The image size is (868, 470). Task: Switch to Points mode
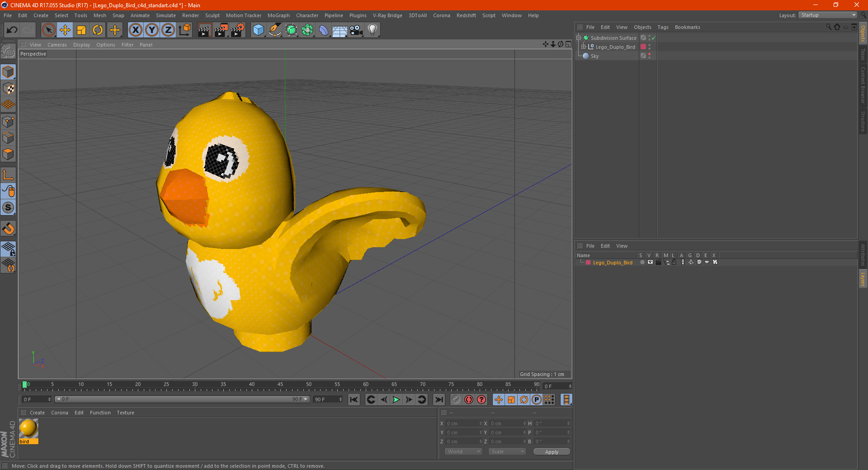click(8, 121)
